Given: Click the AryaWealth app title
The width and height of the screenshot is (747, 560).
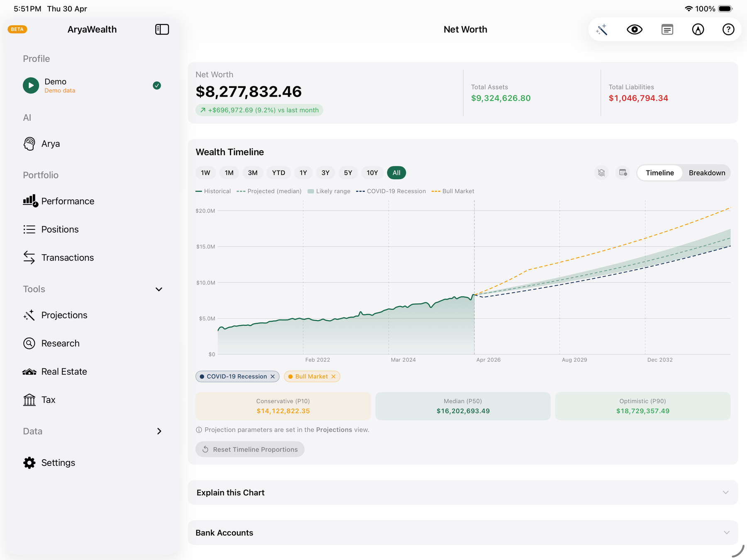Looking at the screenshot, I should [x=92, y=29].
